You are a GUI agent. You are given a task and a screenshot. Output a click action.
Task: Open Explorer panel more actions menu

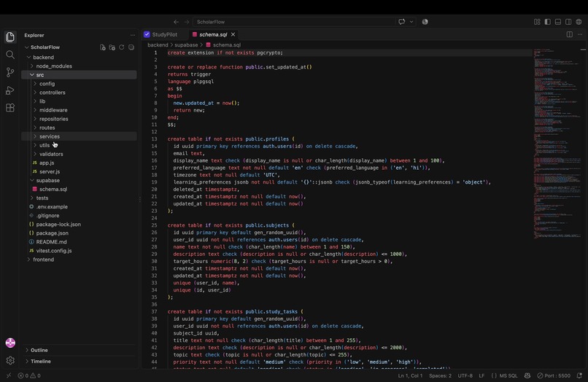click(x=132, y=35)
